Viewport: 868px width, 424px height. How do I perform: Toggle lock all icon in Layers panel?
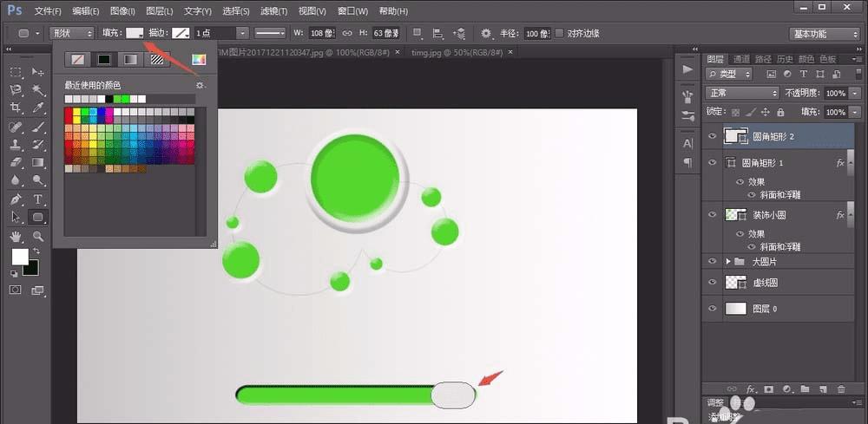click(x=780, y=112)
